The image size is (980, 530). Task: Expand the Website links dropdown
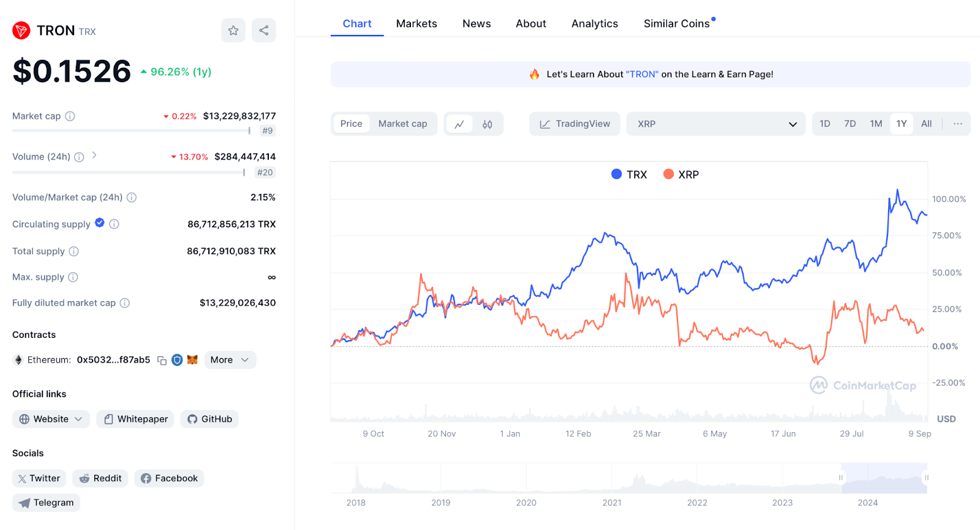click(51, 419)
